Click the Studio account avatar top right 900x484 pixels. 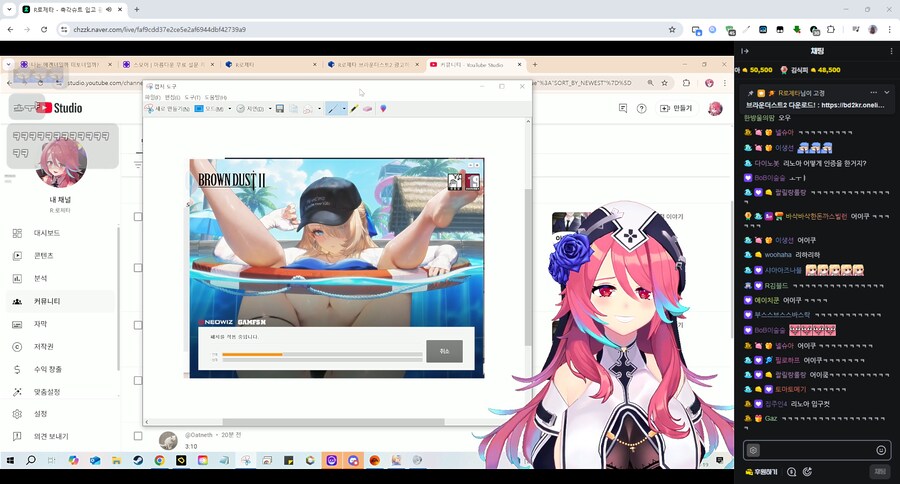715,108
